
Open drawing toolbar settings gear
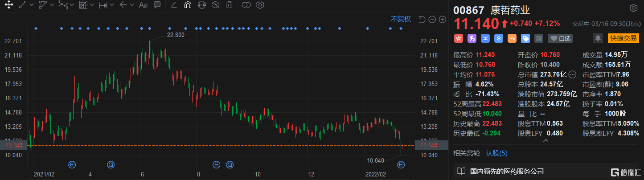click(260, 5)
